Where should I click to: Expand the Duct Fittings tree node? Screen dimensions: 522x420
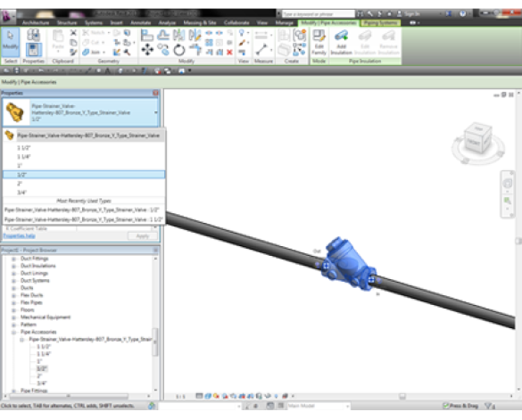point(14,259)
